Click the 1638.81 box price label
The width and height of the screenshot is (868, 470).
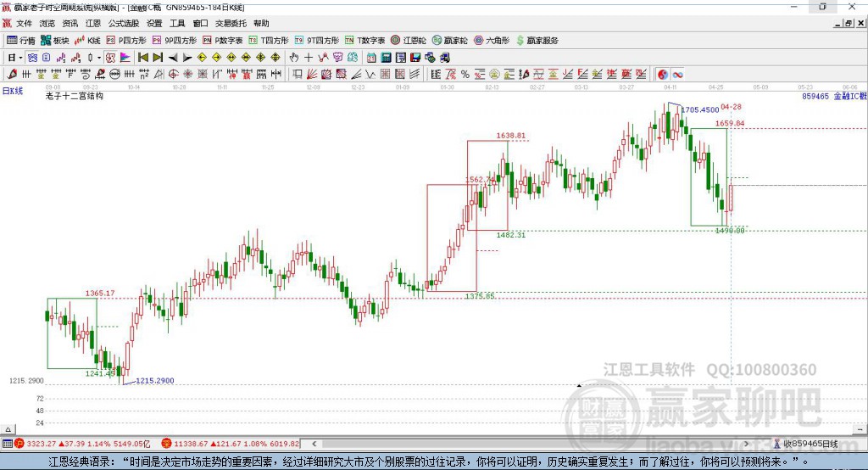click(x=511, y=135)
